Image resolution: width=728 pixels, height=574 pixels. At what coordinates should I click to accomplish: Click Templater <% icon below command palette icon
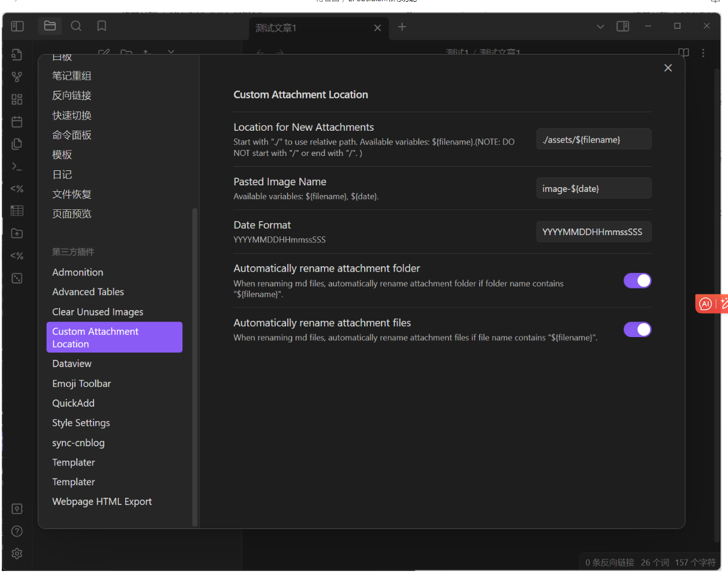point(17,188)
